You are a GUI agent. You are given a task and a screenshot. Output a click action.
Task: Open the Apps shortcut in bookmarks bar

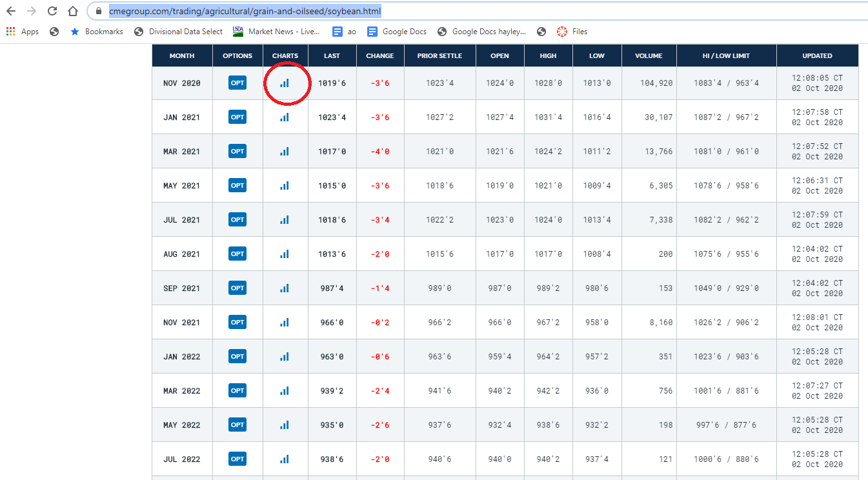click(23, 32)
